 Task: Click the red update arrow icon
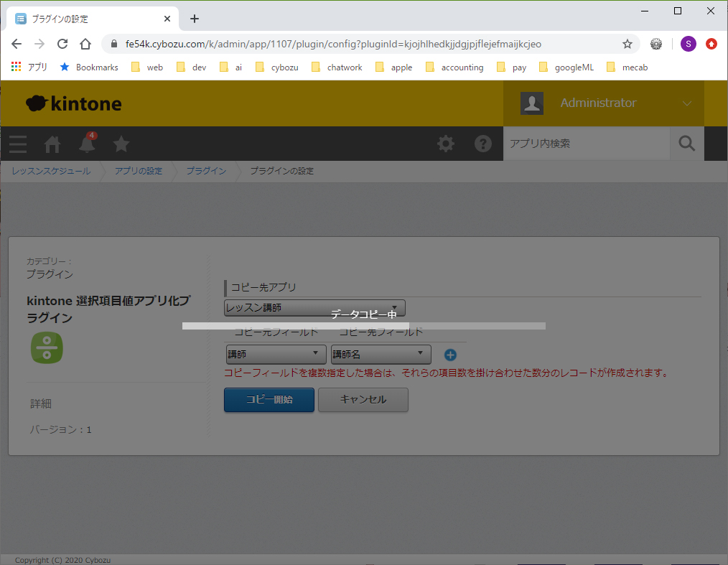[711, 44]
